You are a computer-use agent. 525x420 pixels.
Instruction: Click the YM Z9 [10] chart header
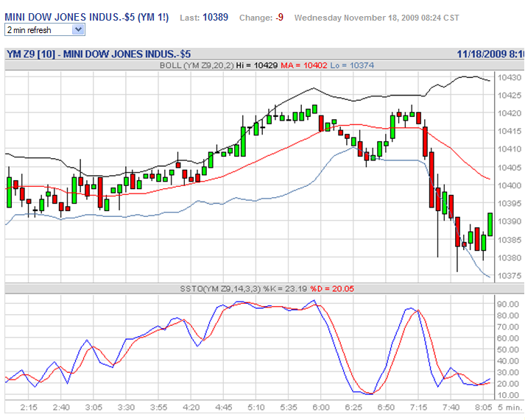click(99, 54)
